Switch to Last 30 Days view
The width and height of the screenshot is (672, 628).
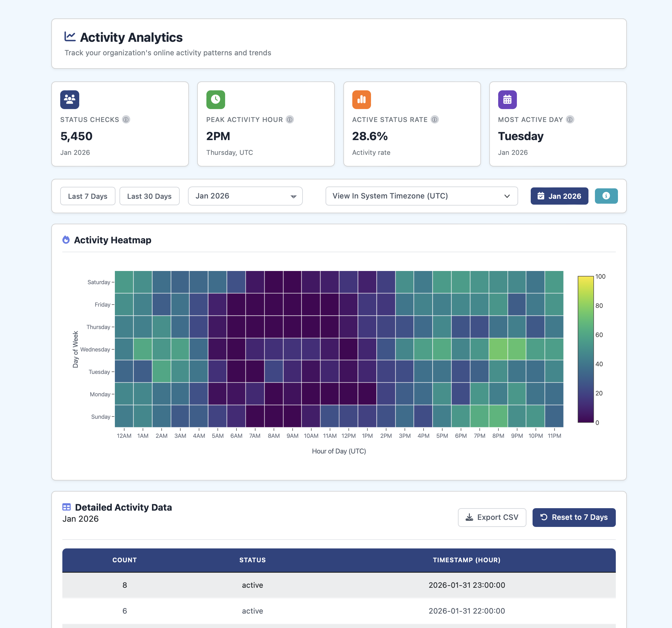(149, 196)
